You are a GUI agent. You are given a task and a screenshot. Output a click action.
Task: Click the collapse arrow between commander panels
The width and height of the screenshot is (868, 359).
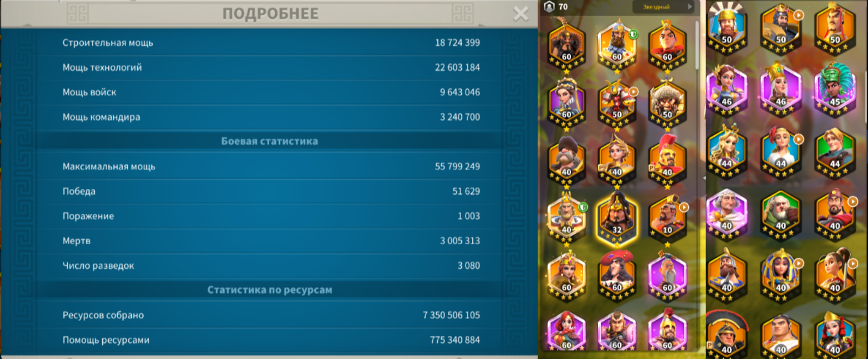[x=704, y=179]
